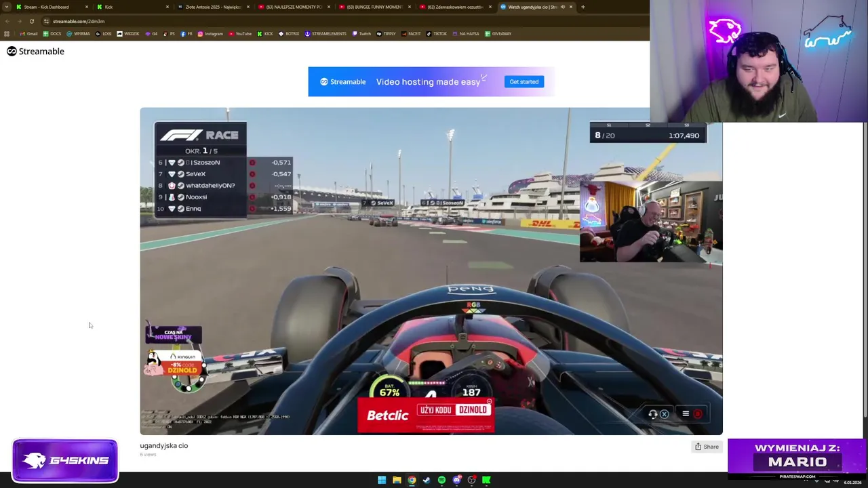Reload the current page
This screenshot has height=488, width=868.
coord(31,21)
